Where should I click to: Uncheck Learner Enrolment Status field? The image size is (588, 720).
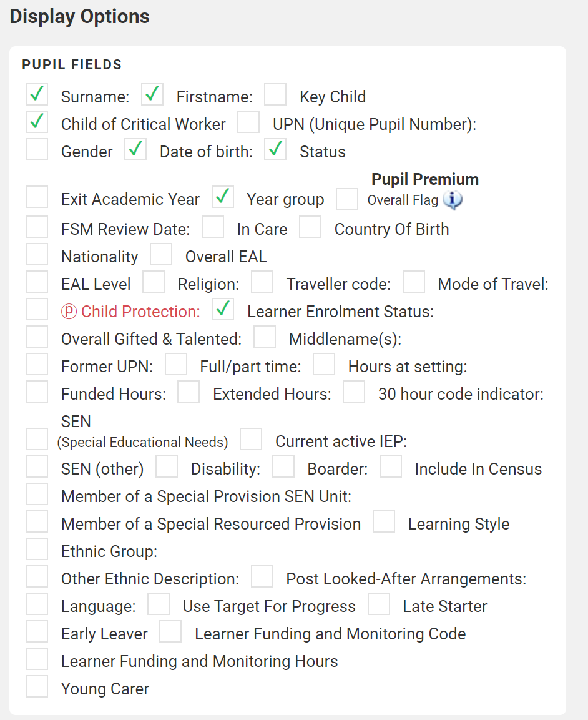tap(222, 309)
